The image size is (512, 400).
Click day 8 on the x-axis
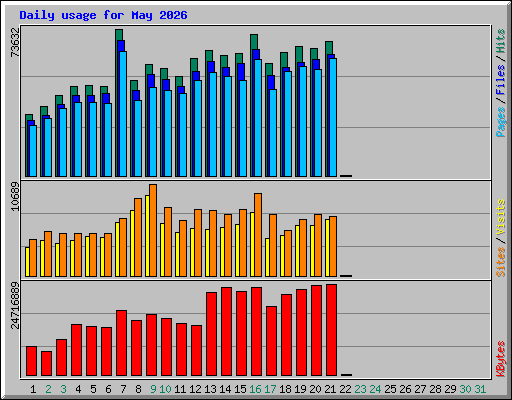pyautogui.click(x=138, y=389)
